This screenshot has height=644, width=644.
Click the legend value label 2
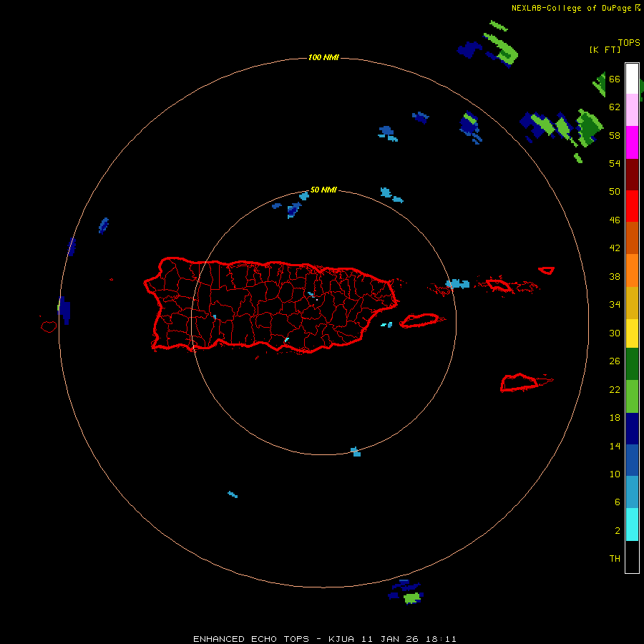point(618,531)
